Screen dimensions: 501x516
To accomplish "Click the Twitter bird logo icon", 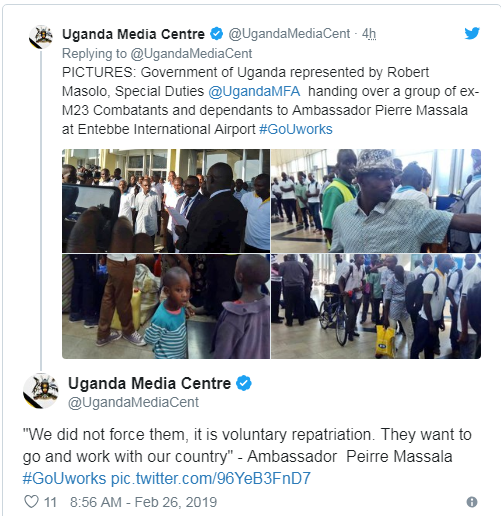I will (x=472, y=33).
